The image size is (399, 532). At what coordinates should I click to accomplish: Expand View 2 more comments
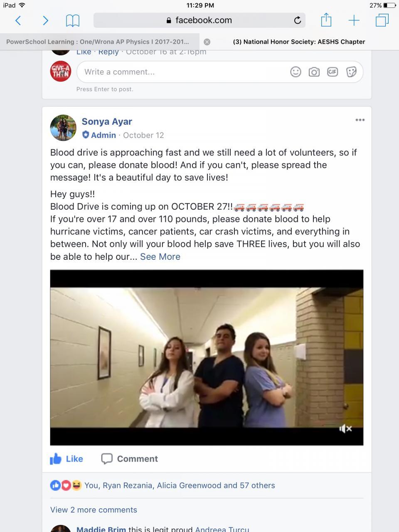pyautogui.click(x=94, y=510)
